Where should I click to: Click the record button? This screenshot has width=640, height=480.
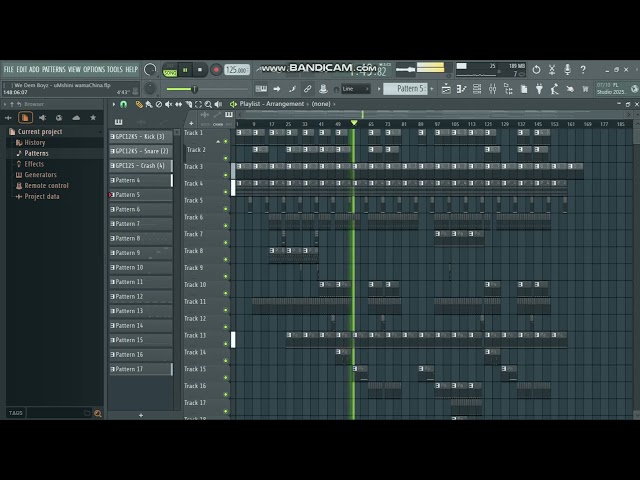tap(216, 70)
